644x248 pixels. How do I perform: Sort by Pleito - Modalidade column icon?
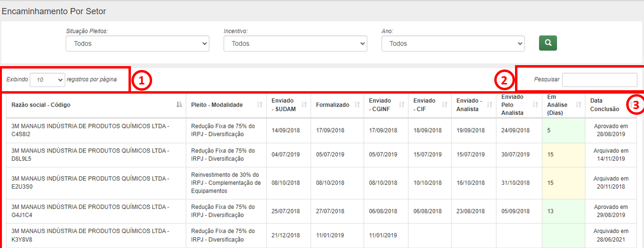[x=259, y=105]
